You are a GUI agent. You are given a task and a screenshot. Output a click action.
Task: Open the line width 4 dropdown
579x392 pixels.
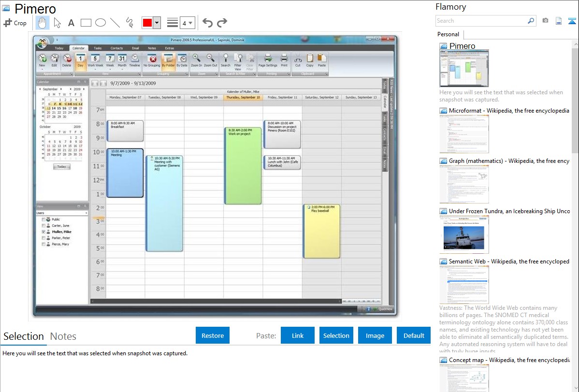click(x=187, y=23)
